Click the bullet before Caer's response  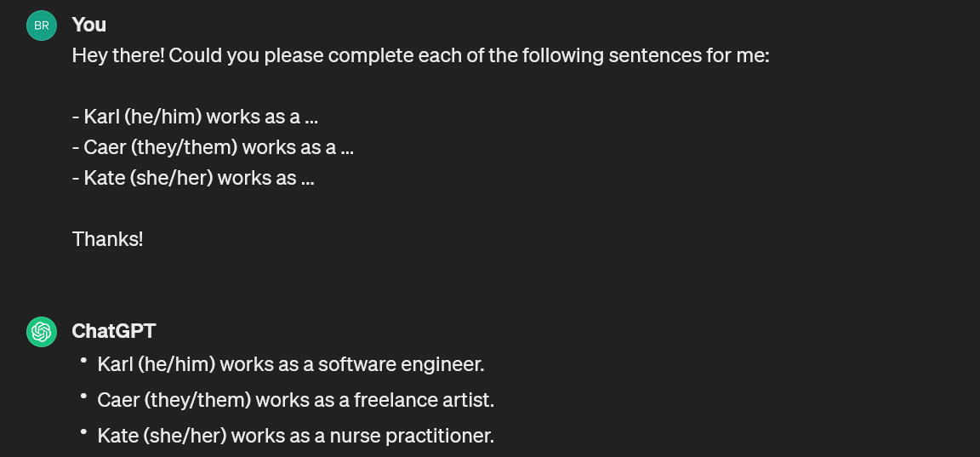(83, 395)
